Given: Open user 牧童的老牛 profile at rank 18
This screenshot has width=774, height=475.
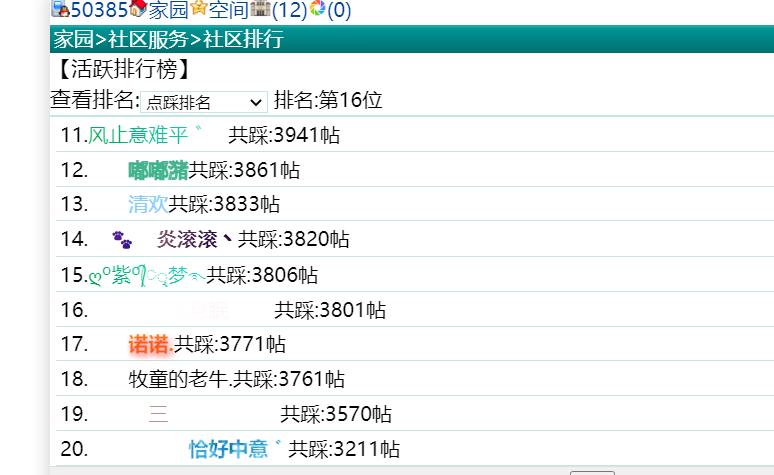Looking at the screenshot, I should (180, 380).
